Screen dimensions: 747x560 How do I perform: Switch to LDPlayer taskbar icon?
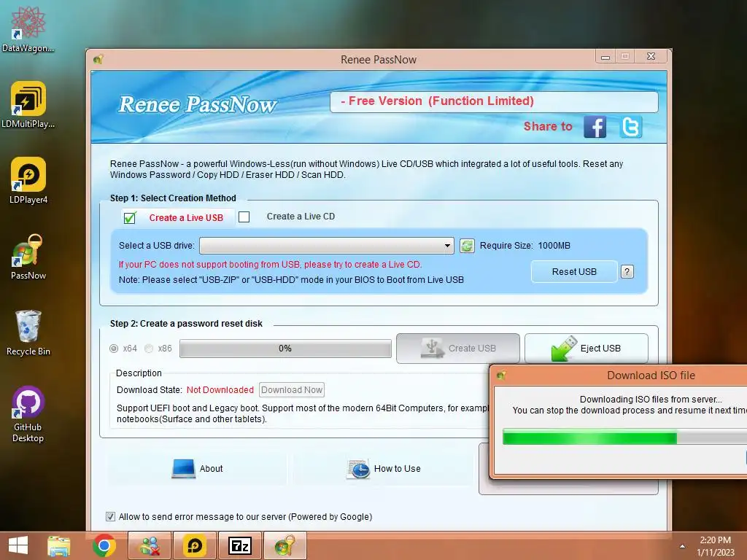click(194, 545)
